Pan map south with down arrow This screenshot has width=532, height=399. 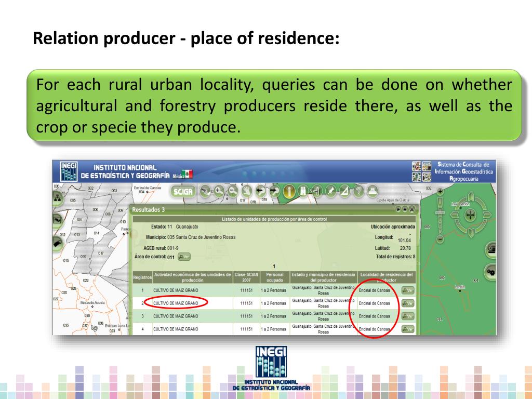[471, 233]
